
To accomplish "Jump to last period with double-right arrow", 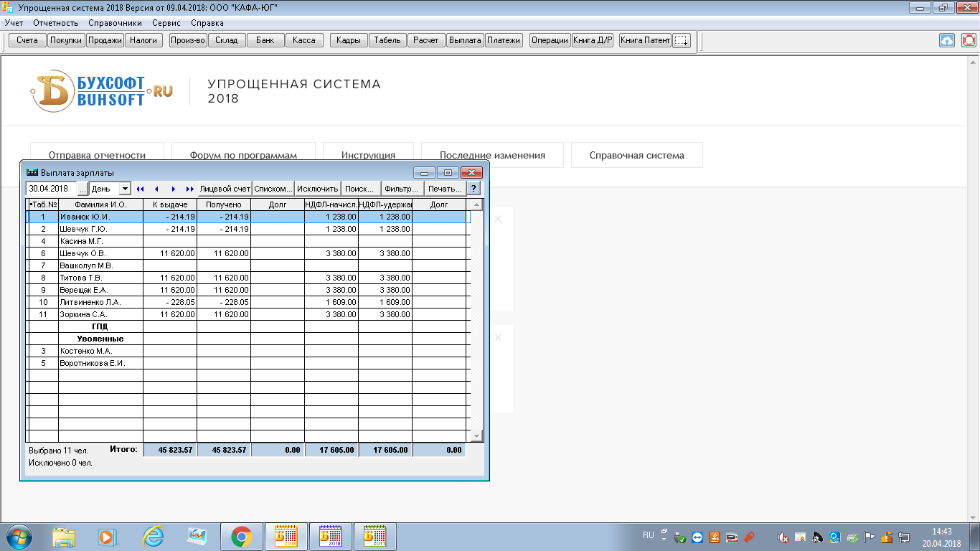I will tap(189, 189).
